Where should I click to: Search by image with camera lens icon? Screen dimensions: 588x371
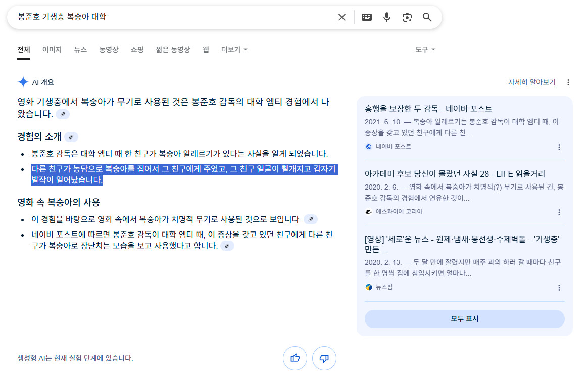[x=407, y=17]
